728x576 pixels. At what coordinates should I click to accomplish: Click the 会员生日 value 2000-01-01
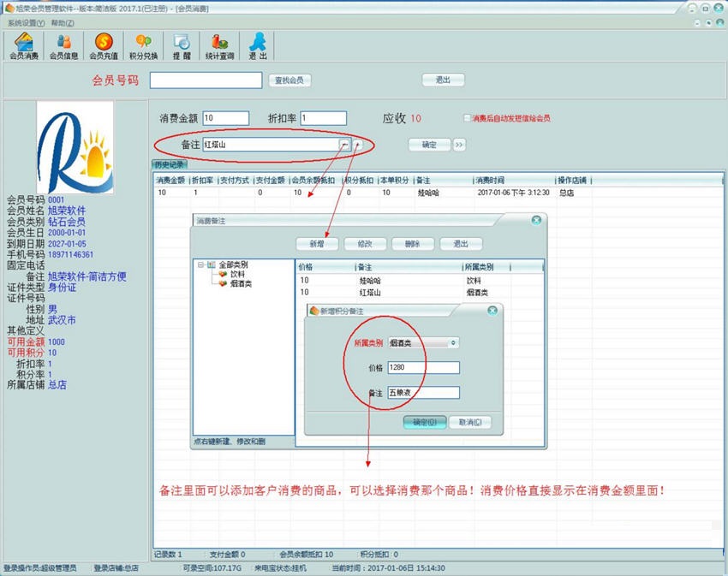67,233
